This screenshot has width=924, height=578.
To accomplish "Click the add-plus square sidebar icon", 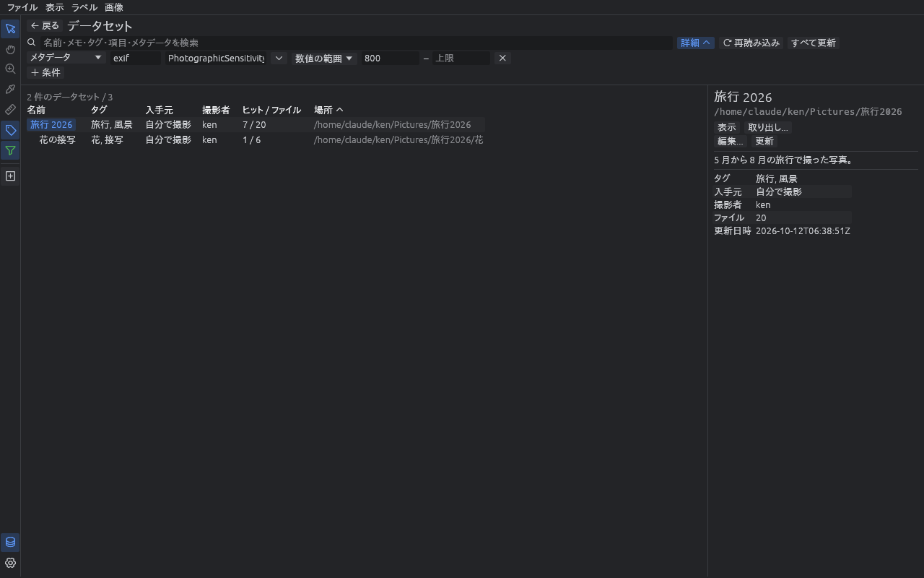I will (x=10, y=176).
